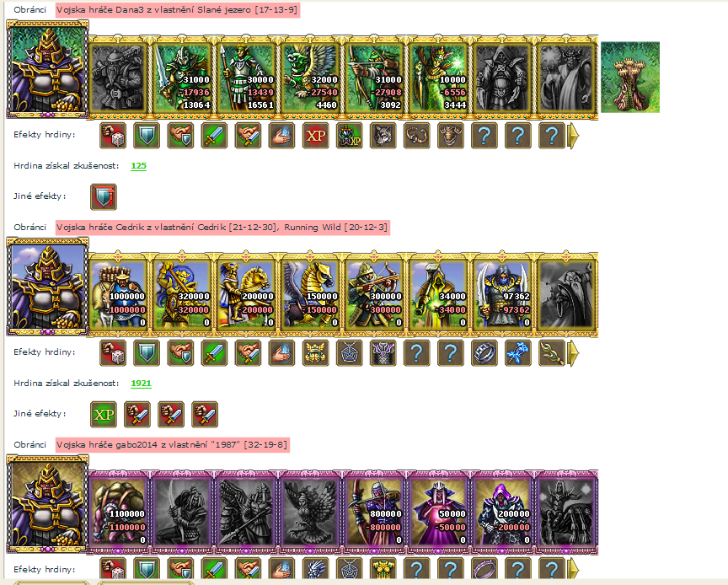Expand Dana3's hero effects with the yellow arrow
This screenshot has height=585, width=728.
tap(574, 136)
